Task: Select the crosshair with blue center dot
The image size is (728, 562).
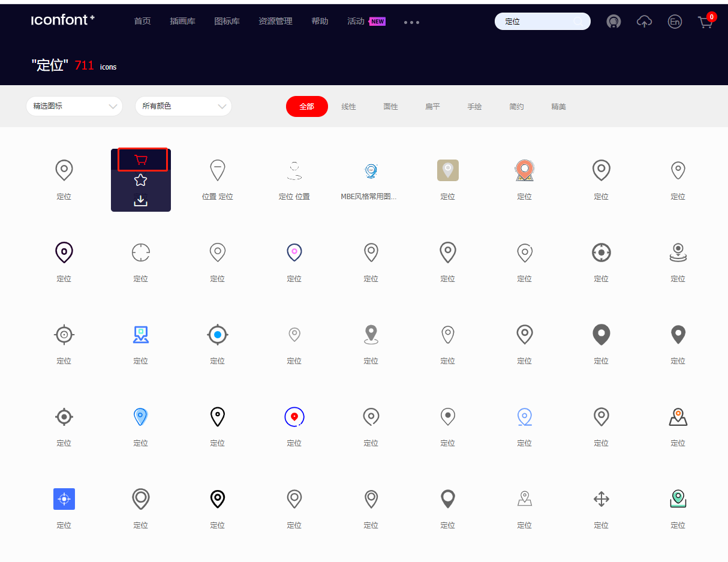Action: point(218,335)
